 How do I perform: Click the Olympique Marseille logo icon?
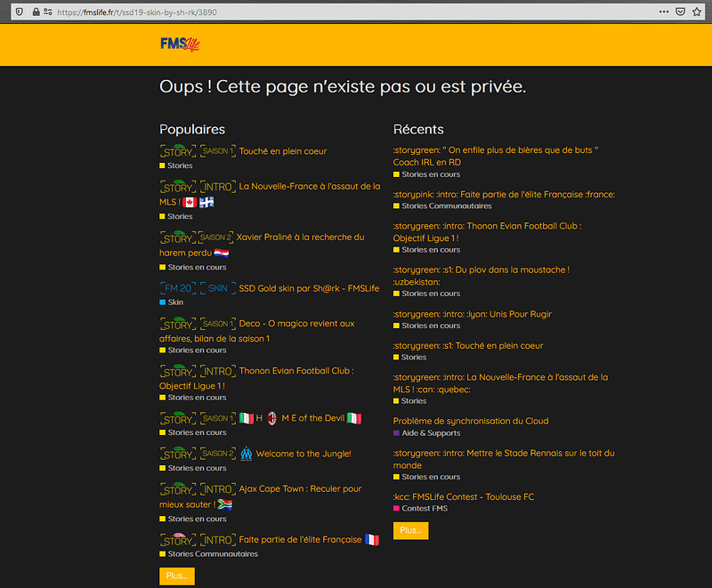point(247,454)
